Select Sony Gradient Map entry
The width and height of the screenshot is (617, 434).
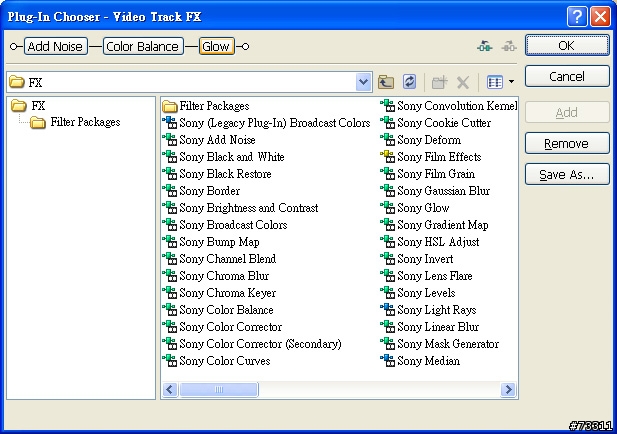[x=435, y=224]
